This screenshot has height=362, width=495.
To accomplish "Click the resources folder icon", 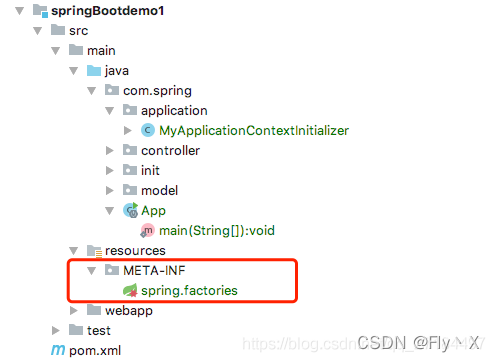I will 94,251.
